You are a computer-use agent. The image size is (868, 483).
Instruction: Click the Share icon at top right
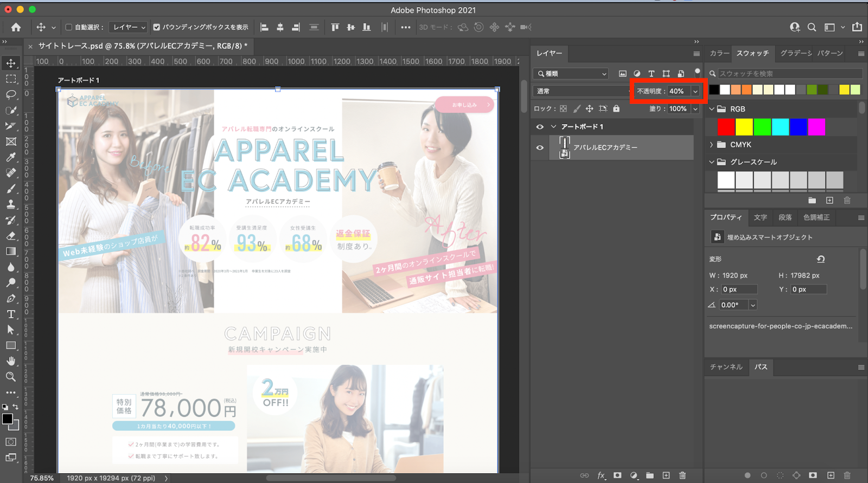coord(857,27)
